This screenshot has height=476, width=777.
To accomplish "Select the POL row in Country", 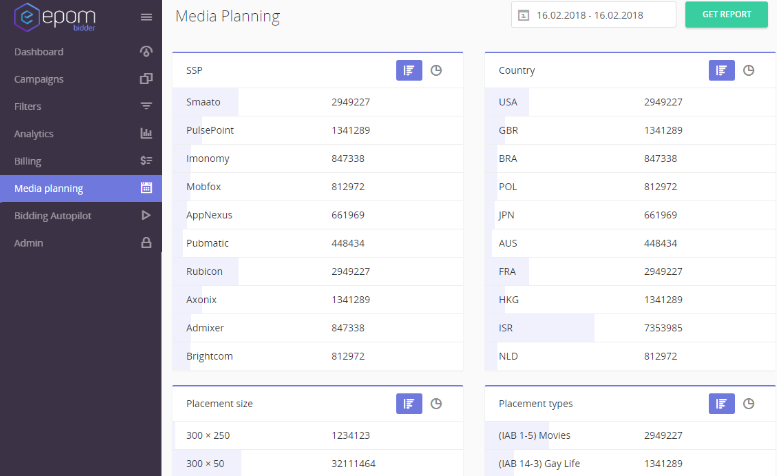I will tap(630, 187).
